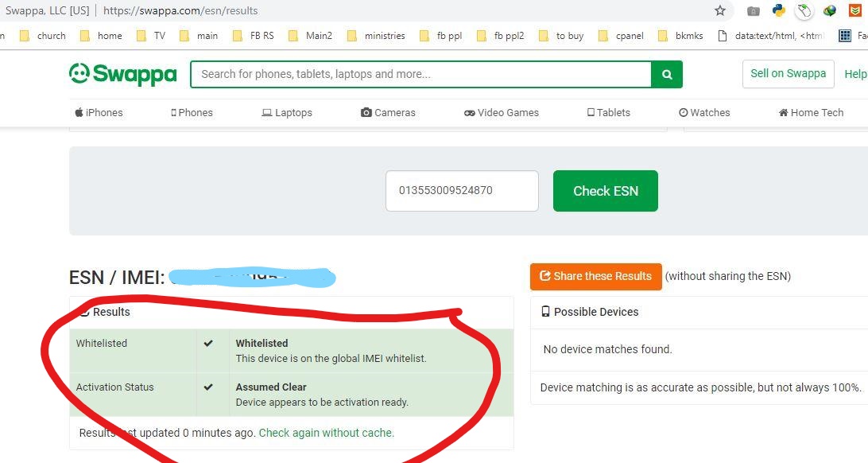The height and width of the screenshot is (463, 868).
Task: Open the iPhones category
Action: [x=99, y=113]
